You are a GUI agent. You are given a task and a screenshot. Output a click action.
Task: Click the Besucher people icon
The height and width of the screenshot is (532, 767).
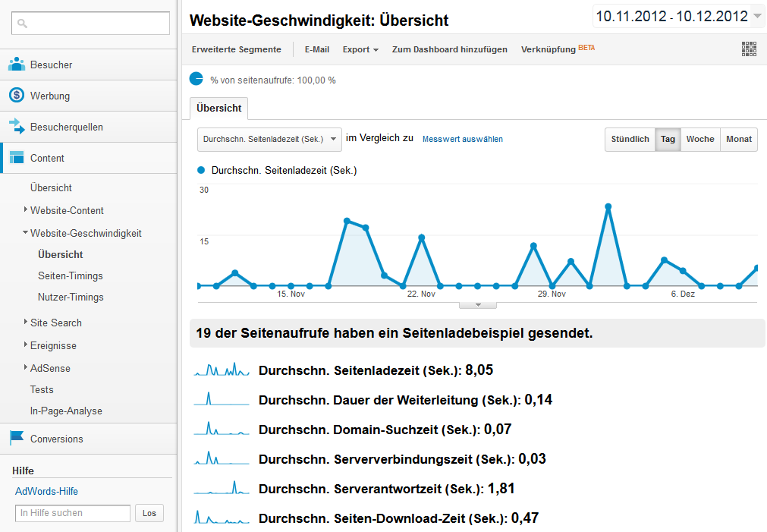coord(17,65)
